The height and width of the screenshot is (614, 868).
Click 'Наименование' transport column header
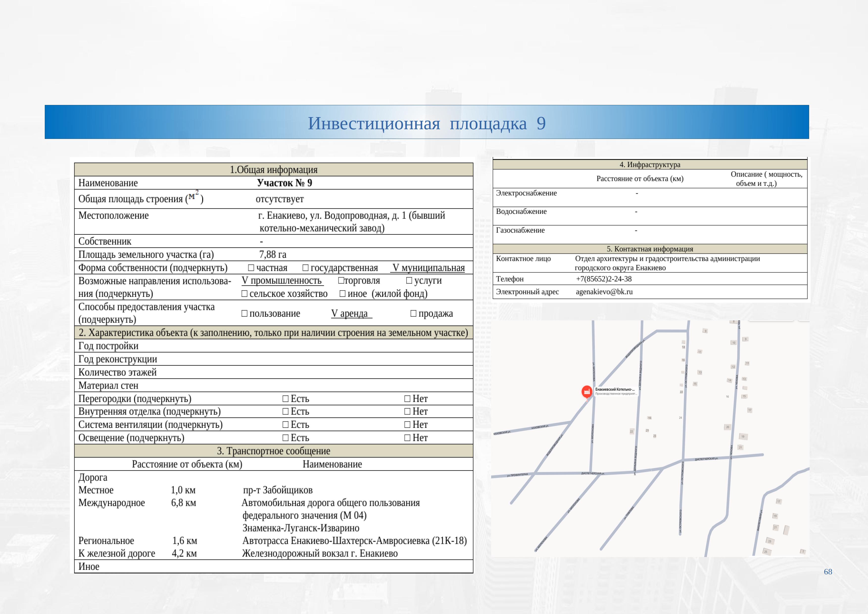[x=332, y=464]
